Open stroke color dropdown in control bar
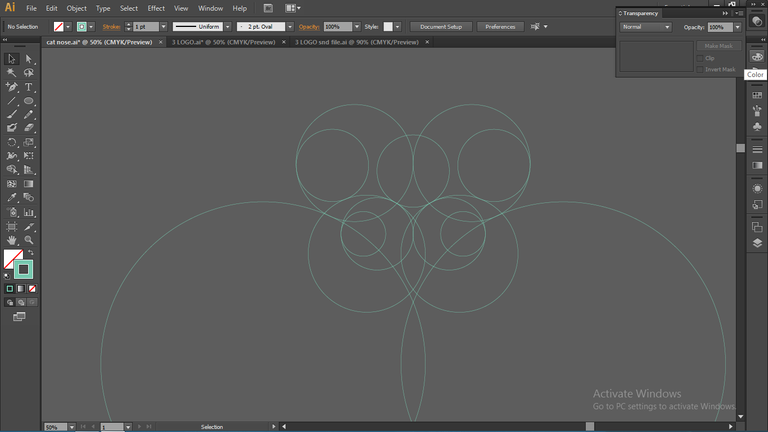 [92, 27]
